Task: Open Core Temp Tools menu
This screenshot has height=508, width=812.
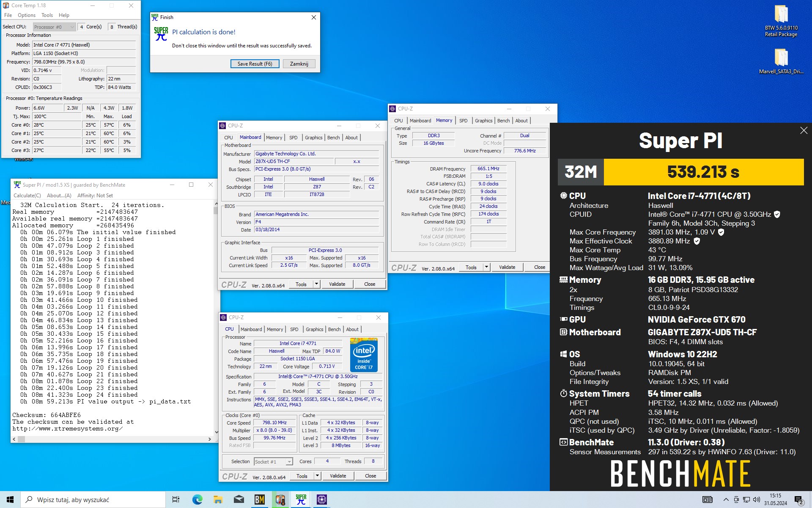Action: coord(47,15)
